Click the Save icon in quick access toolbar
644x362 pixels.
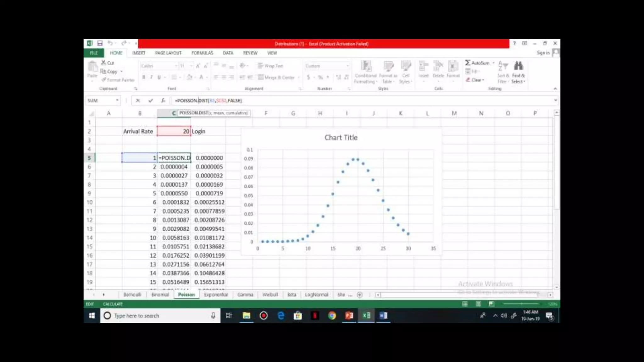tap(100, 43)
